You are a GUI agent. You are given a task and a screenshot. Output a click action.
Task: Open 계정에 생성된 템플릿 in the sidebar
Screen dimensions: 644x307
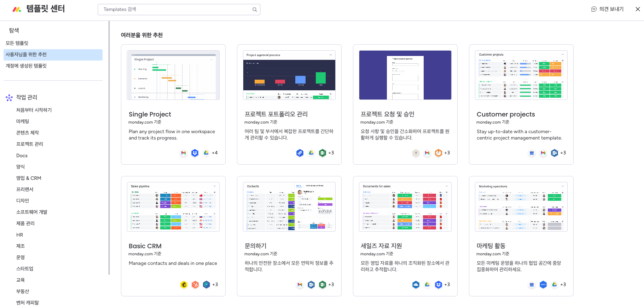point(26,66)
